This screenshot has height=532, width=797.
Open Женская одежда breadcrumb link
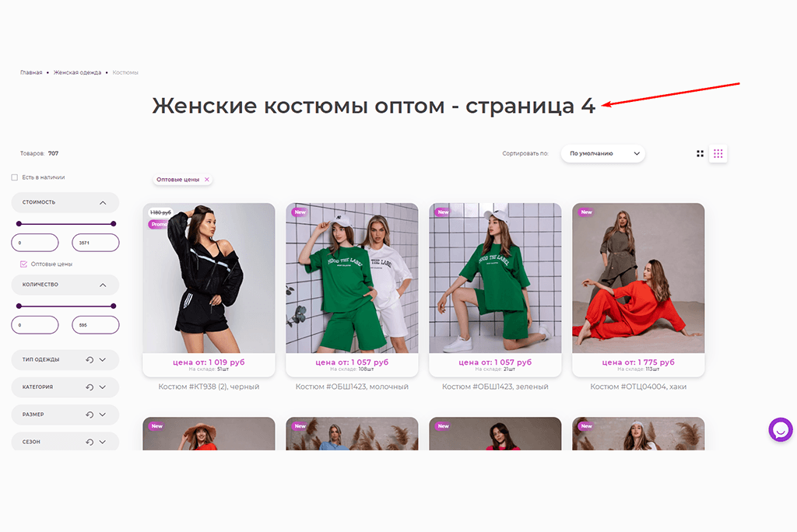pos(77,72)
